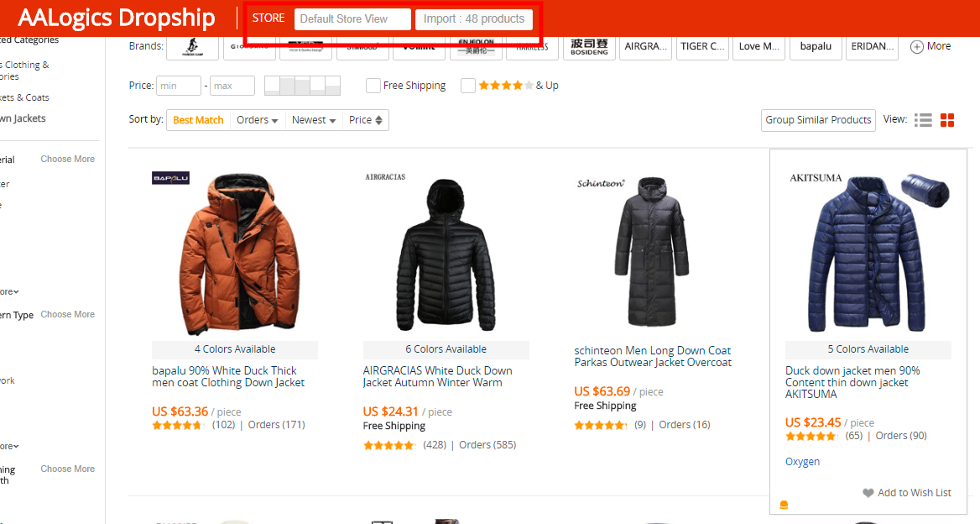Open the Oxygen store link
This screenshot has height=524, width=980.
pos(802,462)
